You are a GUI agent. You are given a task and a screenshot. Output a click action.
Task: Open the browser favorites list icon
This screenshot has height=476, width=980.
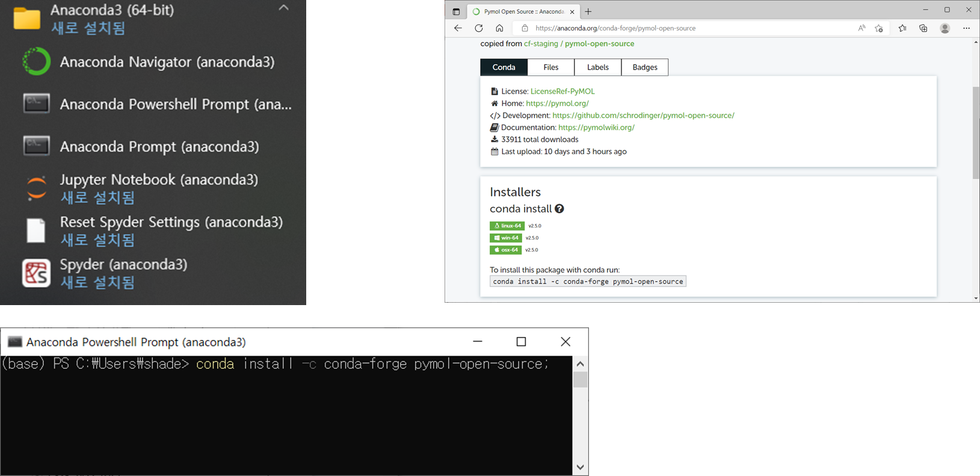tap(902, 28)
